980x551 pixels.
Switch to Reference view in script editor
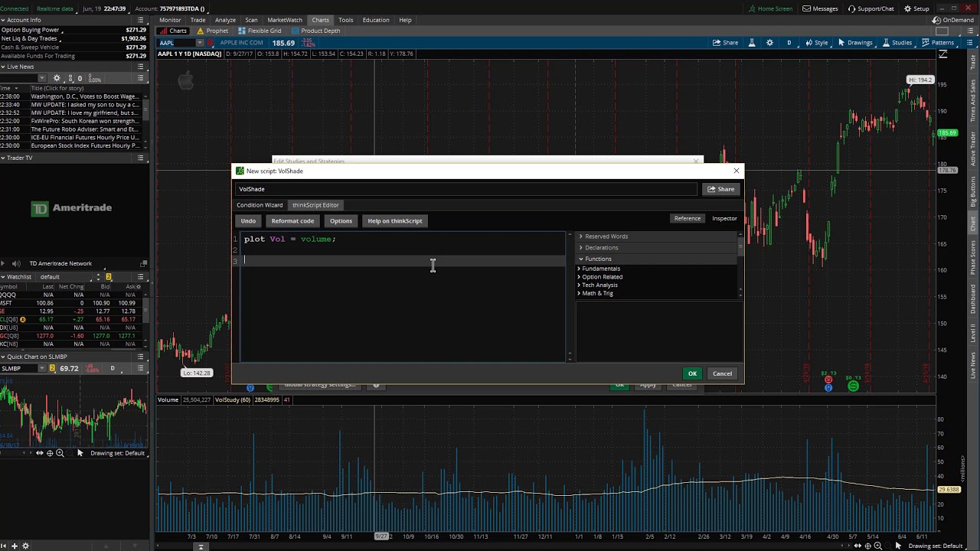point(687,219)
